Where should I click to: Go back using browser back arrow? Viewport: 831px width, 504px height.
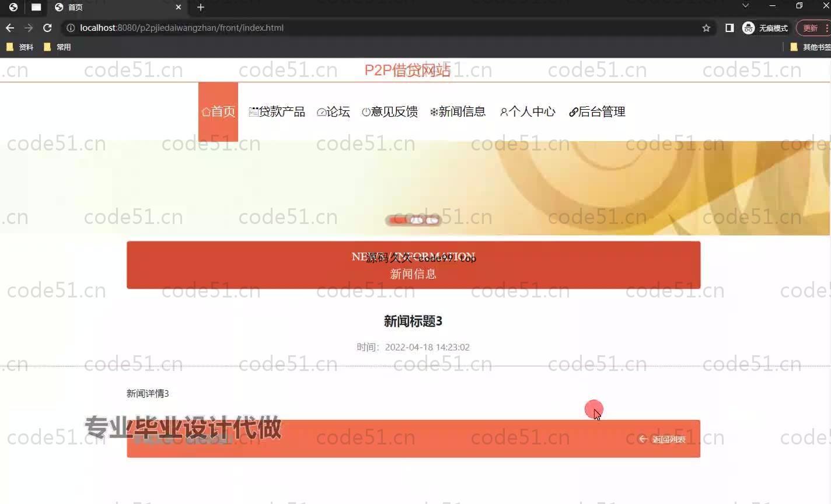[10, 28]
